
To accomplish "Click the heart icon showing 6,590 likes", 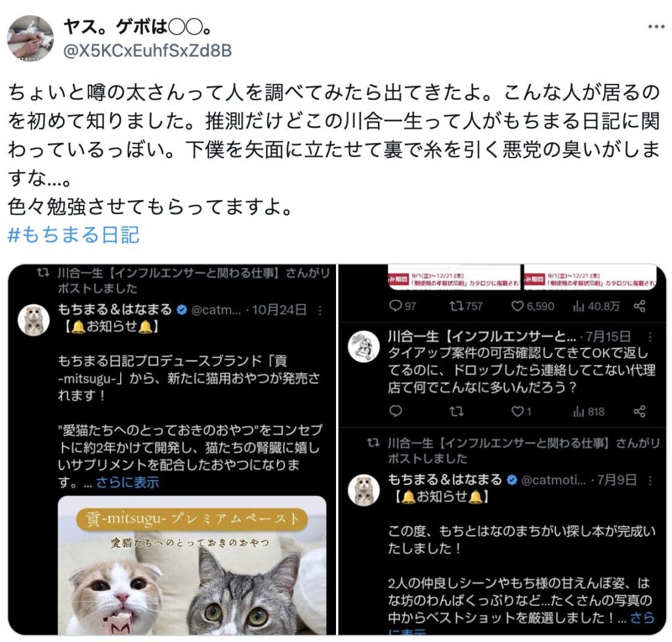I will pyautogui.click(x=517, y=306).
